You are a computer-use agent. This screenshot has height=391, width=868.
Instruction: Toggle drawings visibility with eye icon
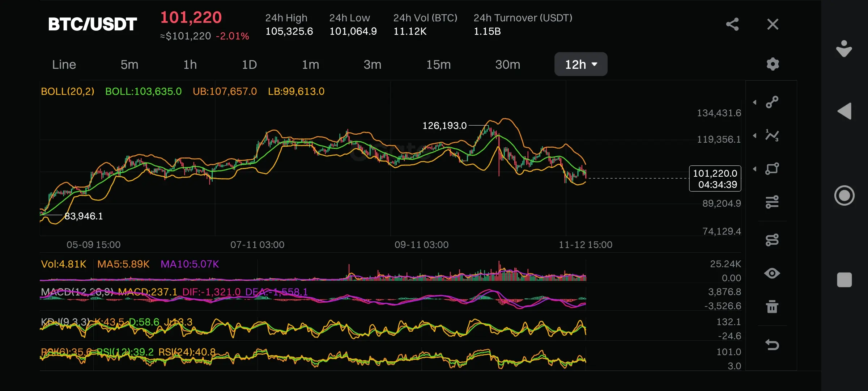[x=772, y=273]
